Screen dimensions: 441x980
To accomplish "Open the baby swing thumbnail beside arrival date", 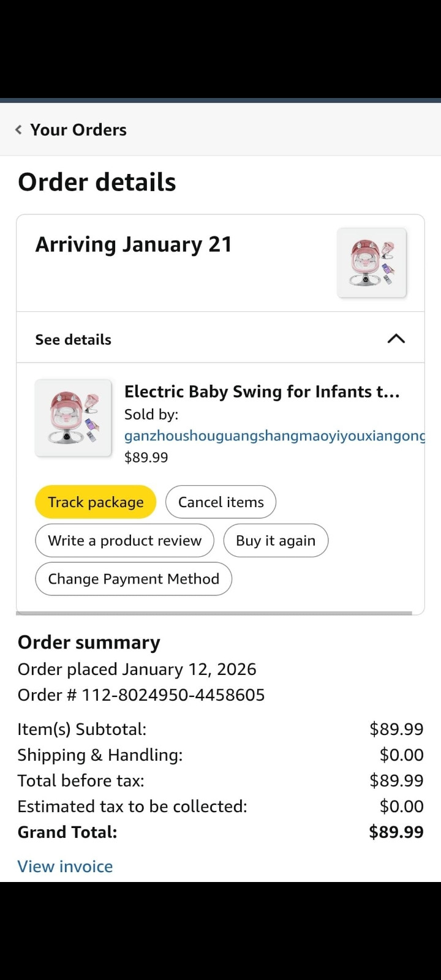I will pyautogui.click(x=371, y=263).
